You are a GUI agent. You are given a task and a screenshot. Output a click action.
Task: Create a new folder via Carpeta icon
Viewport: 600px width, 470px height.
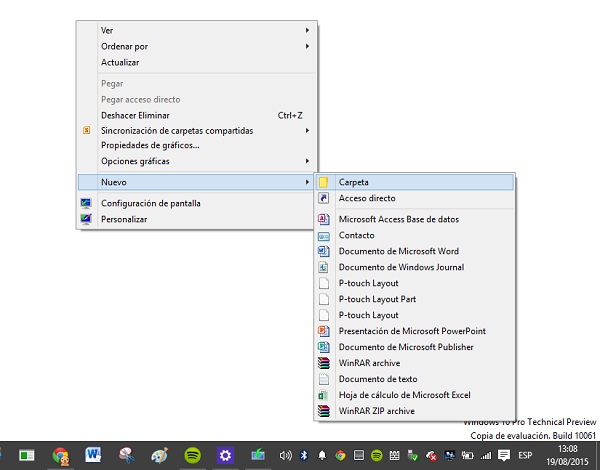324,182
